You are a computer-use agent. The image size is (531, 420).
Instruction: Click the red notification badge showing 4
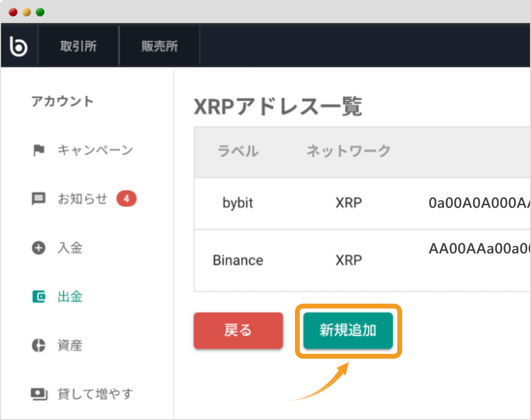pyautogui.click(x=126, y=198)
